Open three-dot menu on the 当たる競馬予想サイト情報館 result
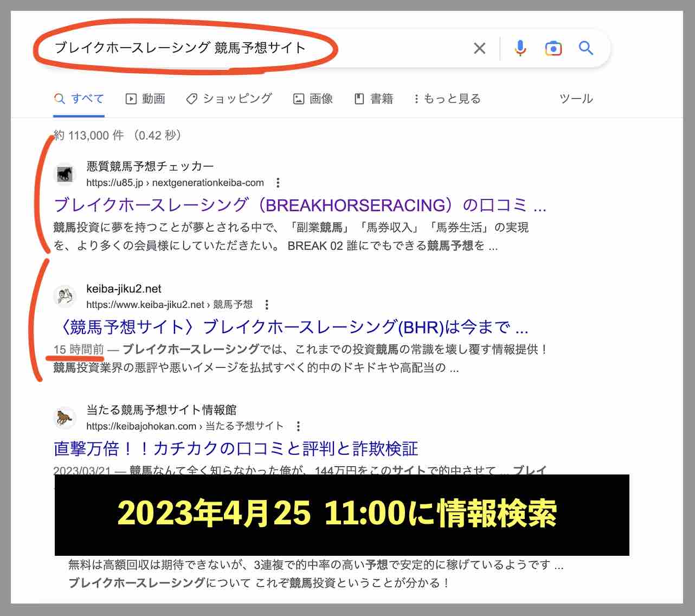This screenshot has width=695, height=616. pyautogui.click(x=299, y=426)
